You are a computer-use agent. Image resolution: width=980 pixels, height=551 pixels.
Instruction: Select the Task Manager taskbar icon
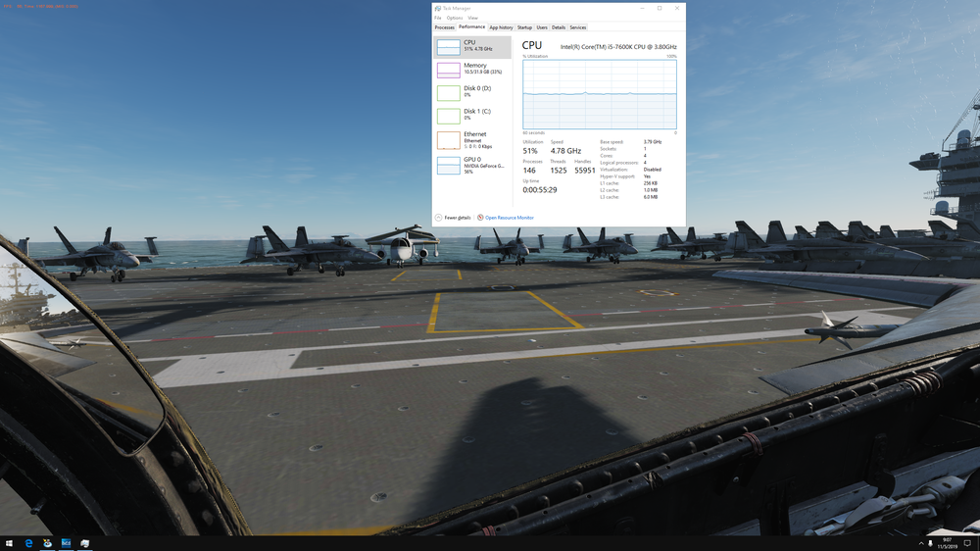click(84, 543)
